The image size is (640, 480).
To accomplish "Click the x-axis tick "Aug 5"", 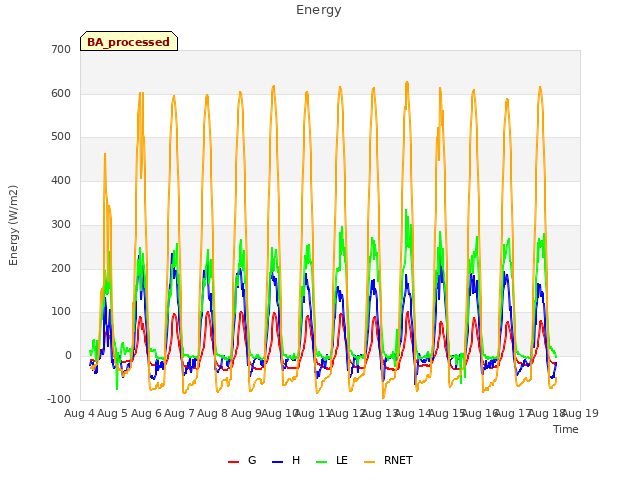I will pyautogui.click(x=113, y=413).
